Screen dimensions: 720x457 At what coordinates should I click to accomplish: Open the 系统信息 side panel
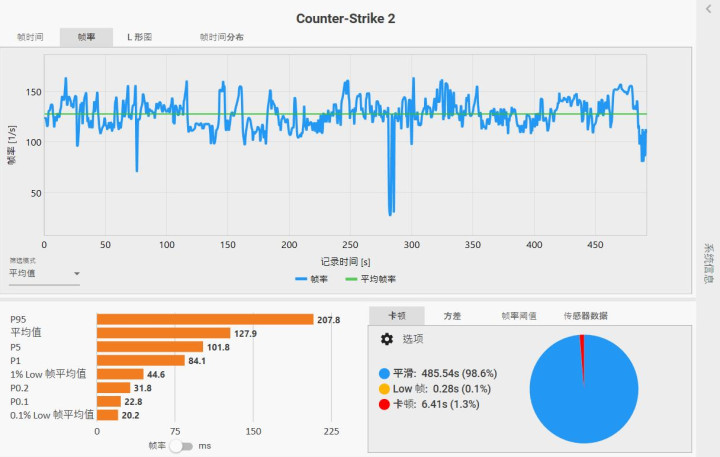click(x=709, y=263)
